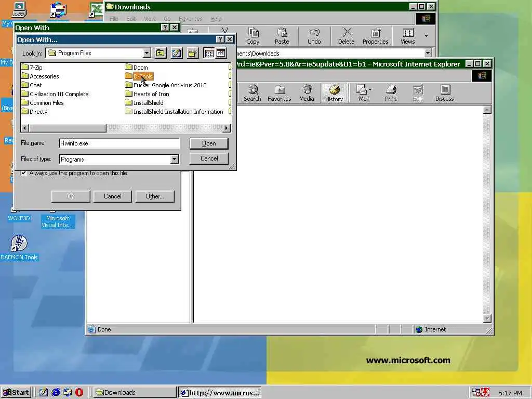Click the file list right scroll arrow
Viewport: 532px width, 399px height.
pyautogui.click(x=227, y=128)
